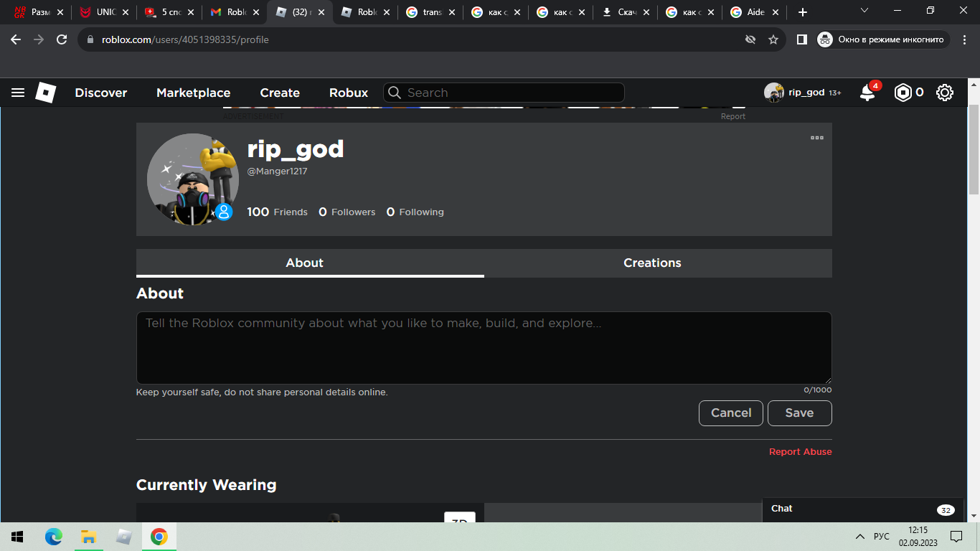Click the 100 Friends count link
980x551 pixels.
[277, 212]
